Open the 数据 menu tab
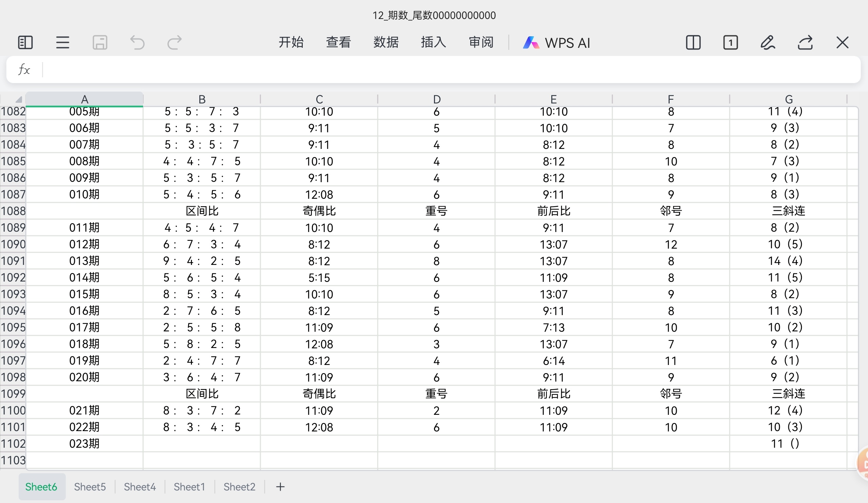This screenshot has height=503, width=868. [x=386, y=42]
